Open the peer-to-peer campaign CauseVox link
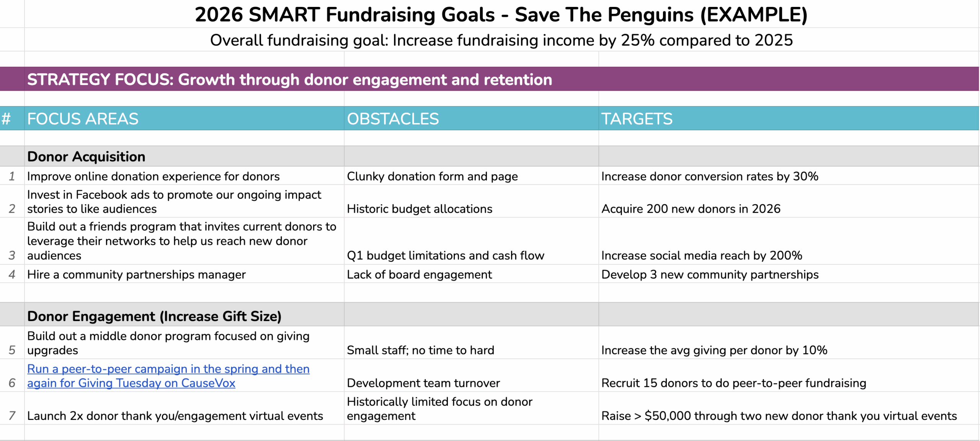 click(x=168, y=376)
